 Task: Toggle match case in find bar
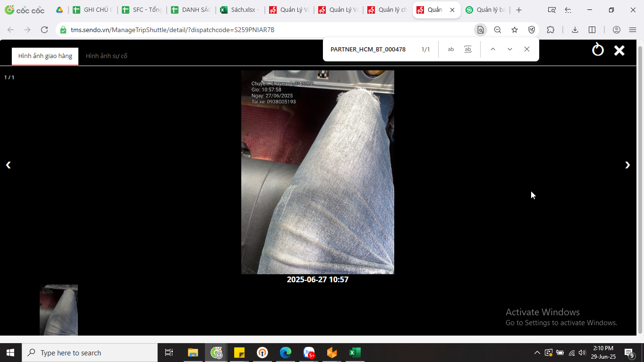point(451,49)
